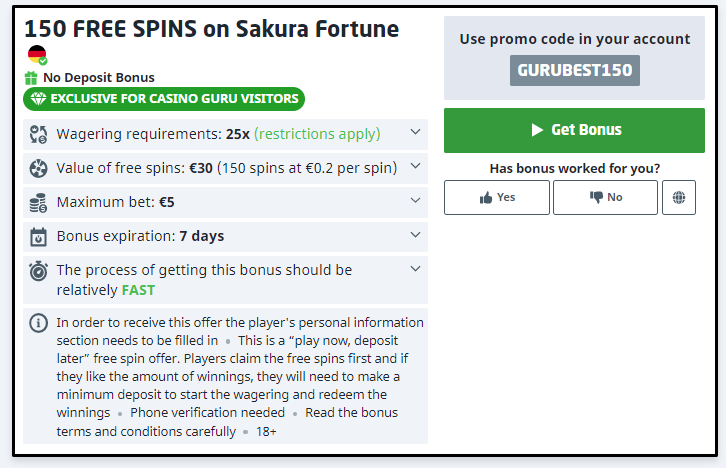Expand the wagering requirements row

[415, 133]
